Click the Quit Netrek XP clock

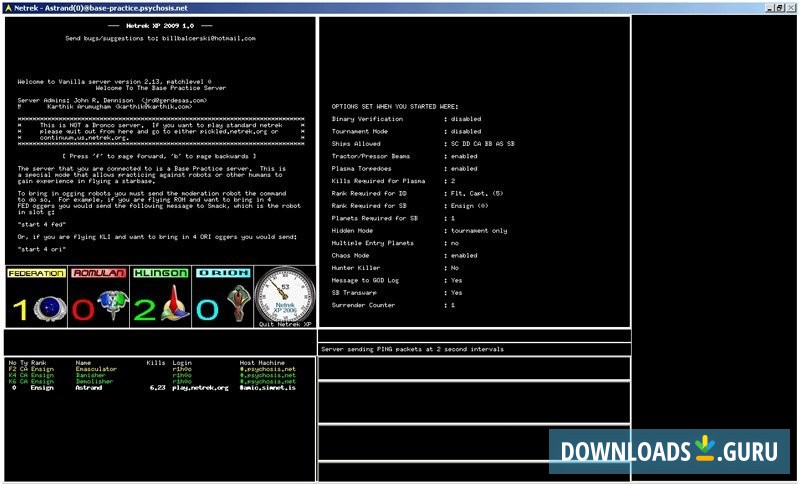point(285,297)
